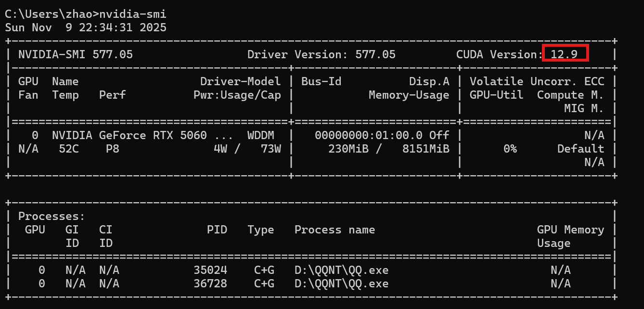Viewport: 644px width, 309px height.
Task: Click the Process name column header
Action: (335, 230)
